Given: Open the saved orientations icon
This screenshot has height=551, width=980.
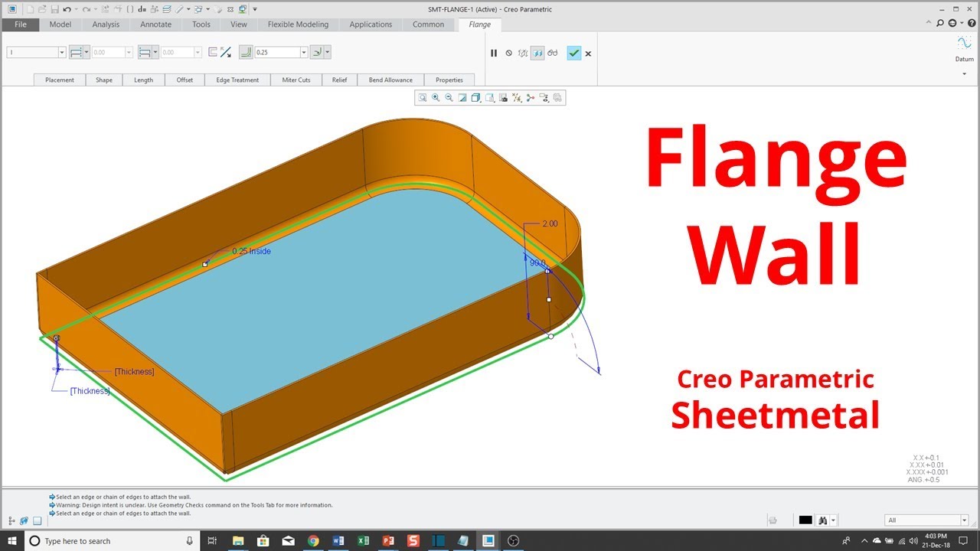Looking at the screenshot, I should pos(490,97).
